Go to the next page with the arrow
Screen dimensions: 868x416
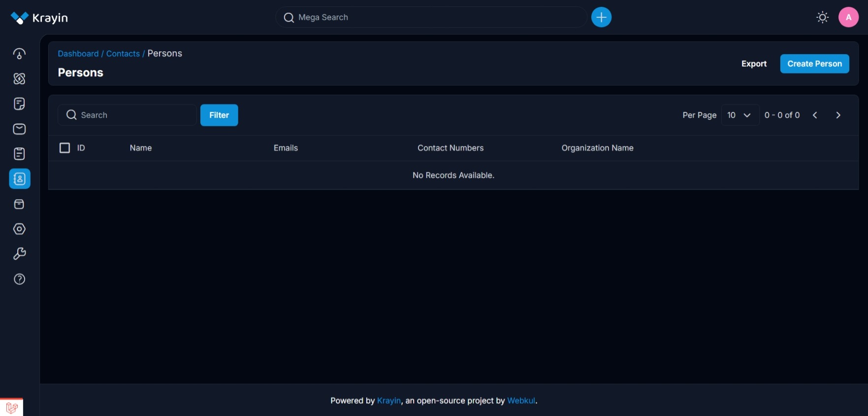tap(838, 115)
